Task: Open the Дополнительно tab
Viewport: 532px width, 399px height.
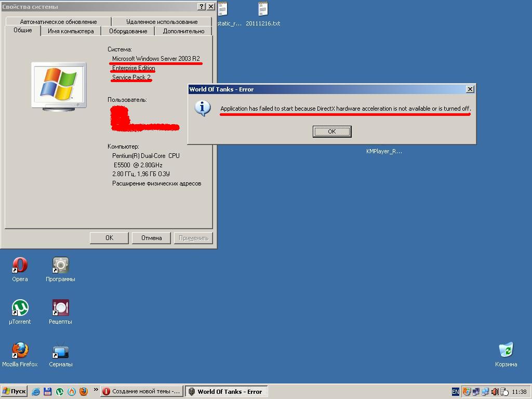Action: click(x=183, y=31)
